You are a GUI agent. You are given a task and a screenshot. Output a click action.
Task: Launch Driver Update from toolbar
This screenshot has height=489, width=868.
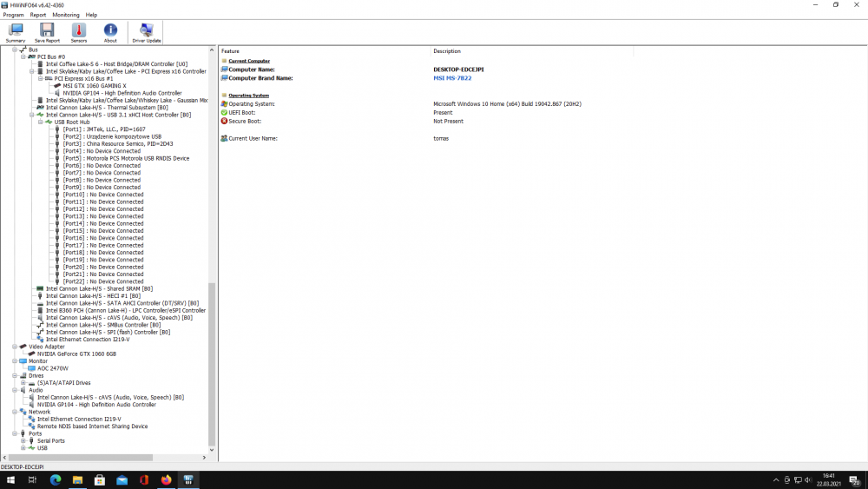point(146,31)
